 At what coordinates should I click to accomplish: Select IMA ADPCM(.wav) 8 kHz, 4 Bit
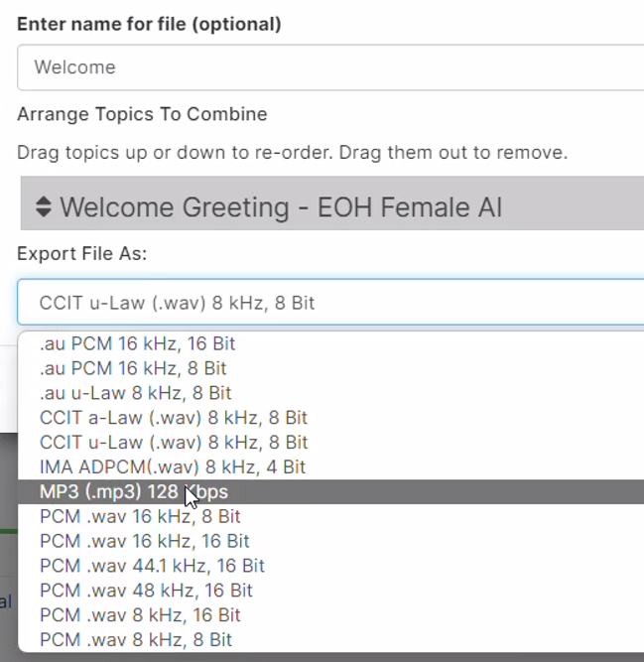click(330, 466)
